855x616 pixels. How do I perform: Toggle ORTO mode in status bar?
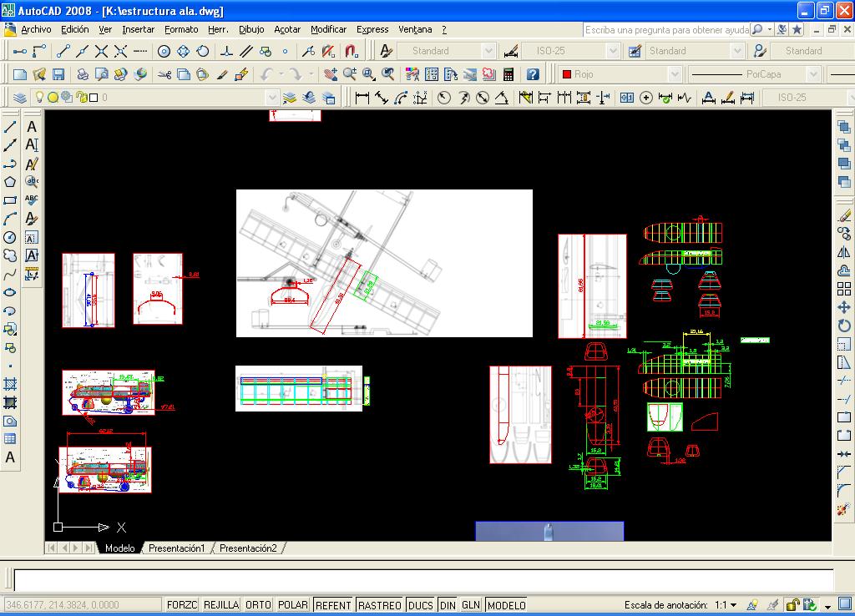(x=258, y=605)
